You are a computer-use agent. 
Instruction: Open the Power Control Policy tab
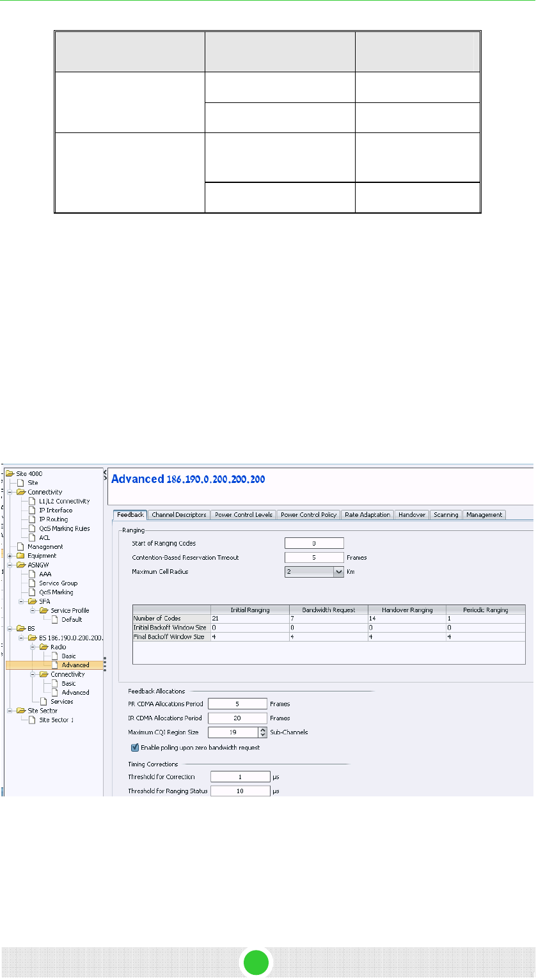(309, 514)
